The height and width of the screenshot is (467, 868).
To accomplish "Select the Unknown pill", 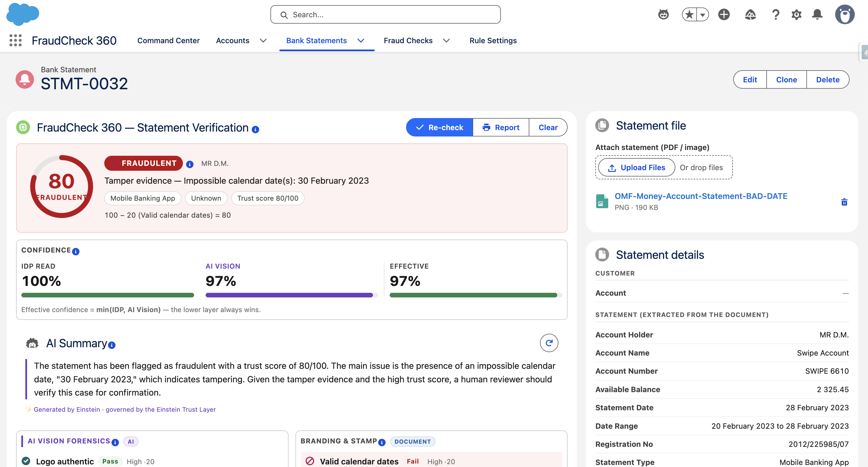I will click(x=206, y=198).
